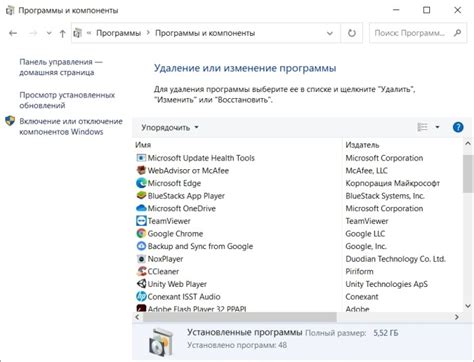Click publisher Корпорация Майкрософт

tap(393, 183)
